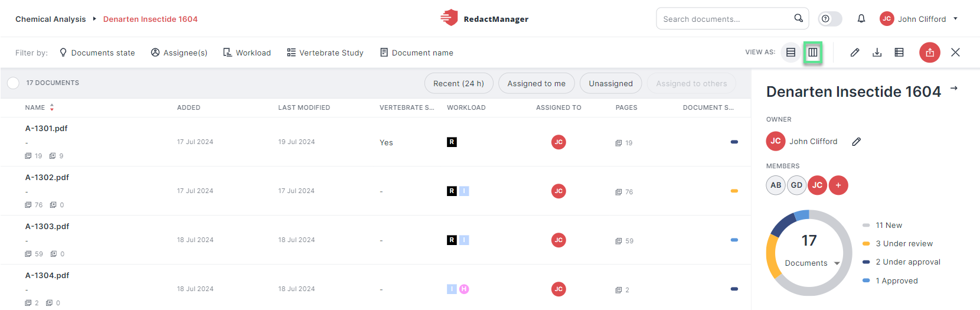Screen dimensions: 980x310
Task: Filter by 3 Under review legend entry
Action: click(897, 243)
